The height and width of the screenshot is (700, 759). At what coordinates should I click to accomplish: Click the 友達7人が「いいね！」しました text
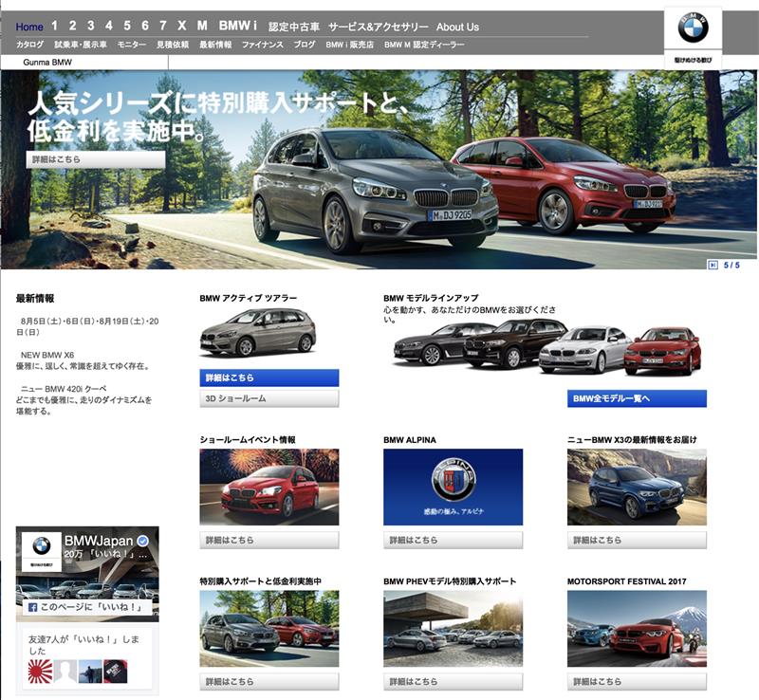click(83, 645)
